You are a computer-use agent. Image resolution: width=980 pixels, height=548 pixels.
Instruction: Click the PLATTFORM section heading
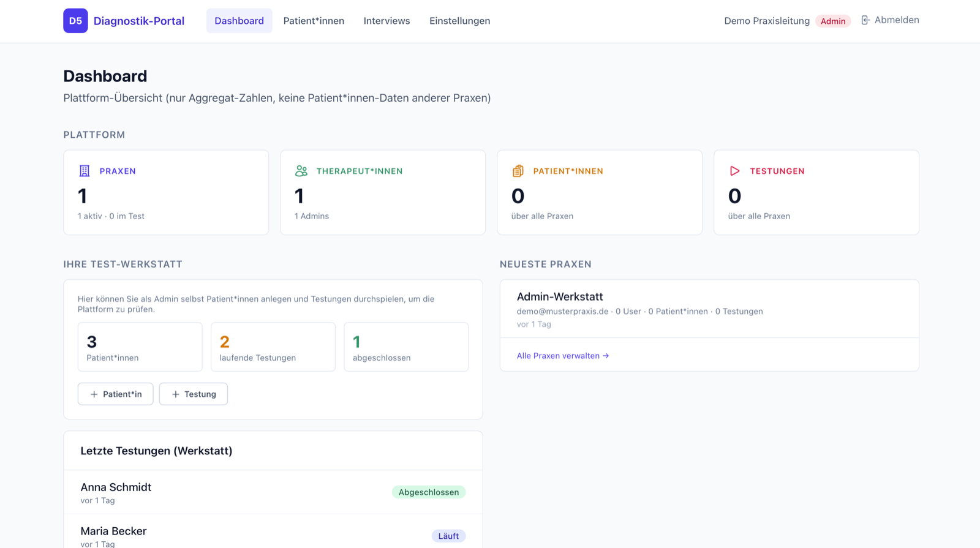coord(94,135)
